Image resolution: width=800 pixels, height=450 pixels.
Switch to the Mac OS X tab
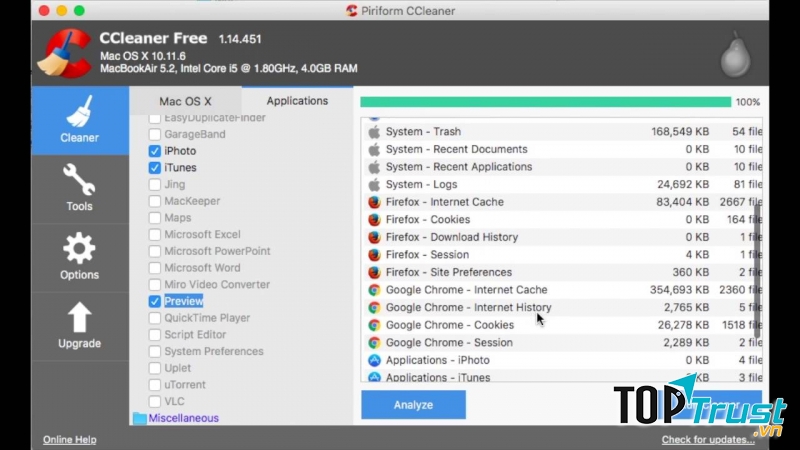point(185,101)
